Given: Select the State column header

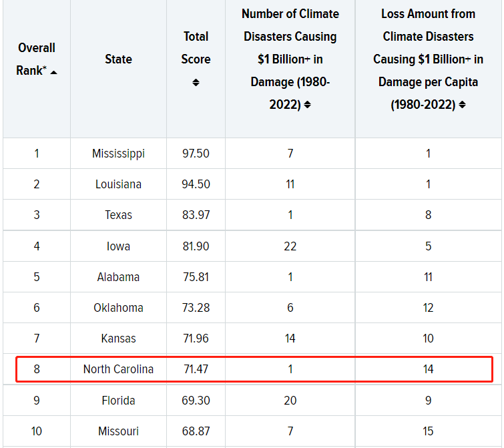Looking at the screenshot, I should (118, 59).
